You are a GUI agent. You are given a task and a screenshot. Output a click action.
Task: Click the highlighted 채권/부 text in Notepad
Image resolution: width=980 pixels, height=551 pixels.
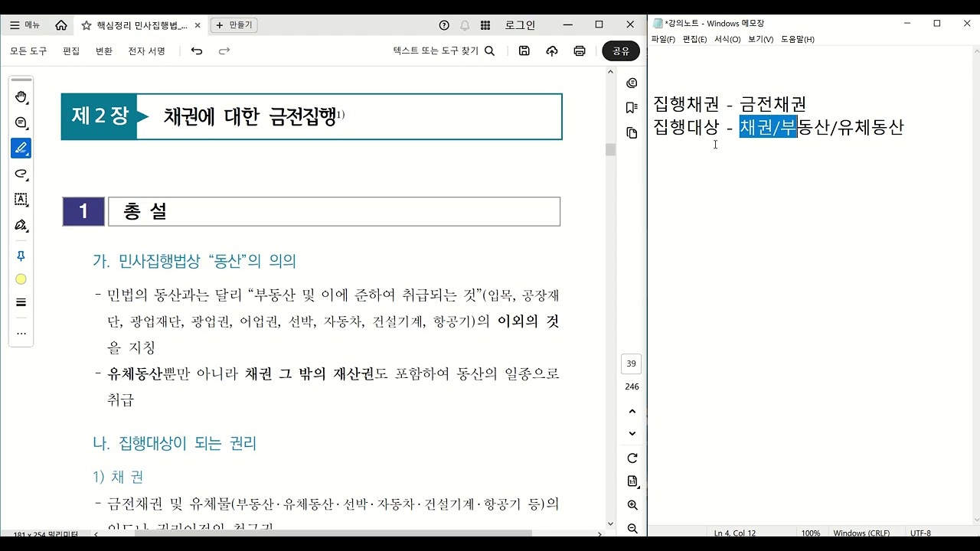pos(769,127)
